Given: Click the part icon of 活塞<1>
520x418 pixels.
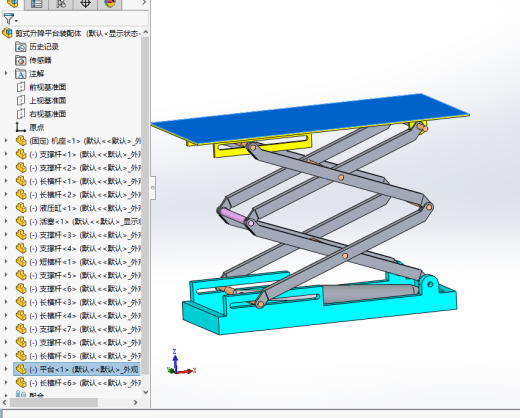Looking at the screenshot, I should (21, 221).
